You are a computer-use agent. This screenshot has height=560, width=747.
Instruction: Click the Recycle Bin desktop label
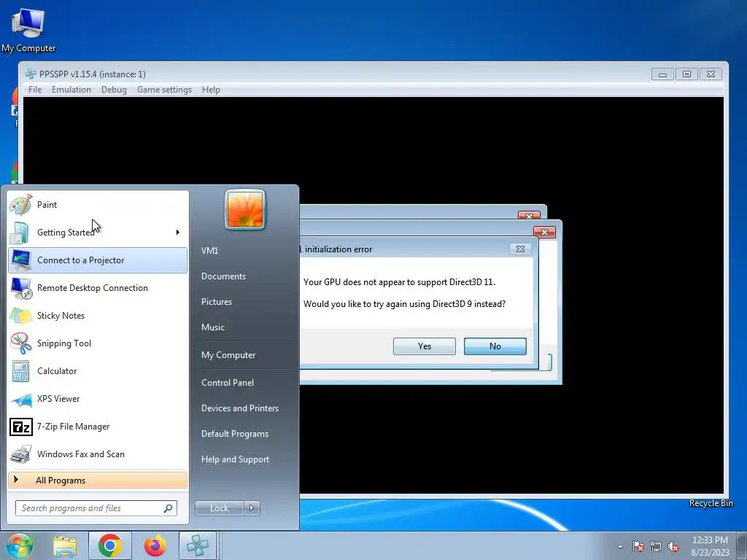click(x=711, y=503)
